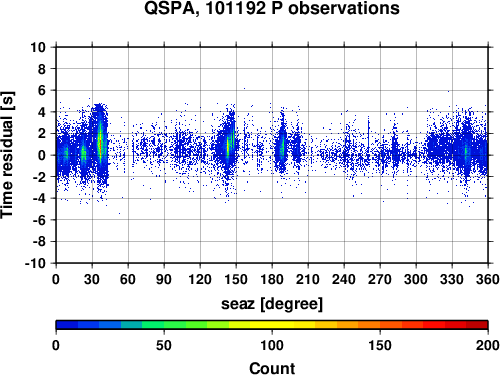Click the x-axis tick label 90
This screenshot has width=500, height=375.
pos(164,279)
